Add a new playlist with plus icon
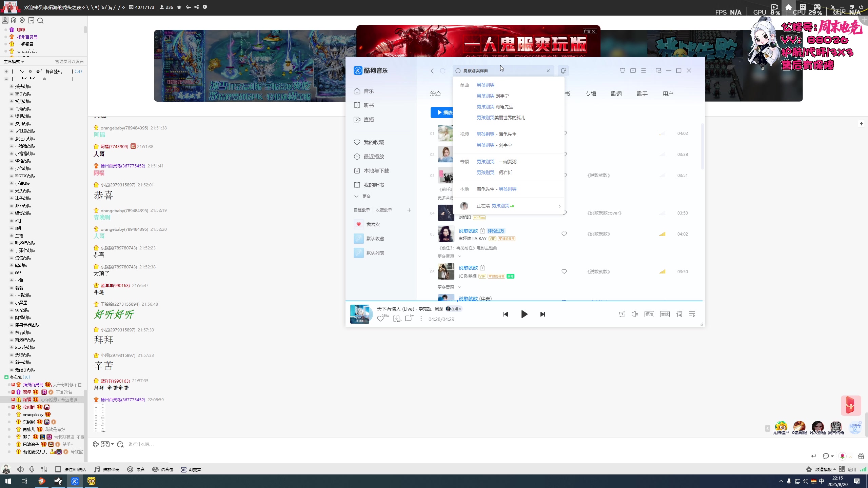 409,210
